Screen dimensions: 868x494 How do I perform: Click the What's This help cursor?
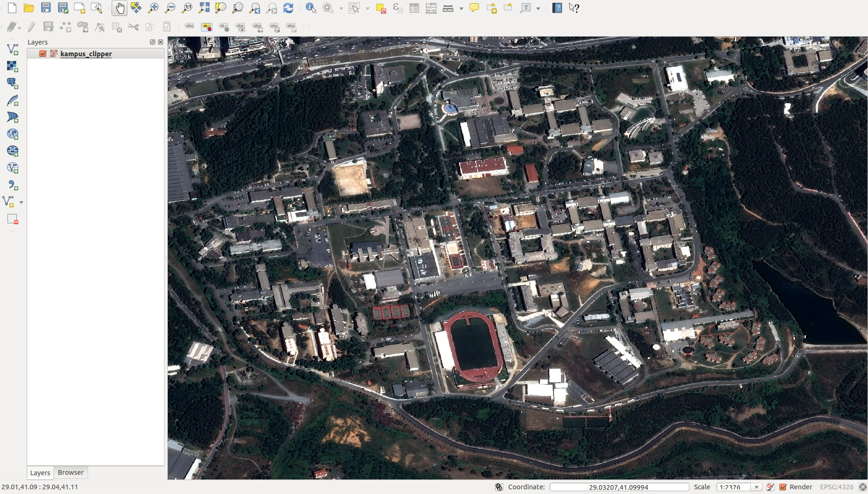[574, 8]
